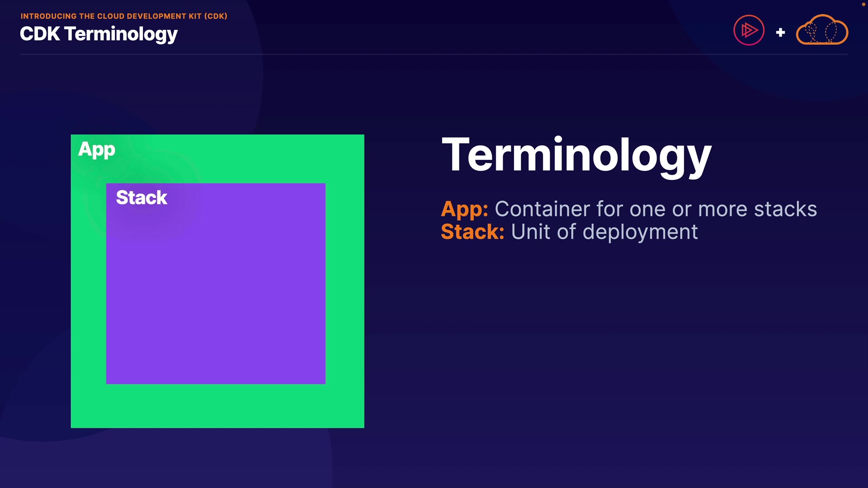Click the word "stacks" in App definition
The height and width of the screenshot is (488, 868).
point(785,209)
